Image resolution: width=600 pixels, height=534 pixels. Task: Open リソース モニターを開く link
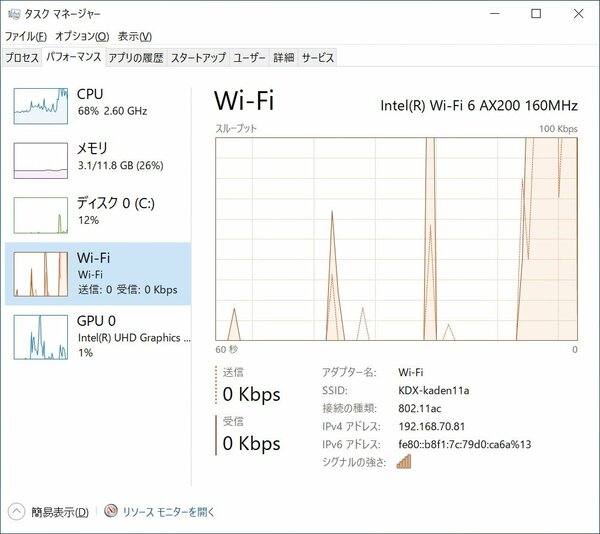point(168,511)
